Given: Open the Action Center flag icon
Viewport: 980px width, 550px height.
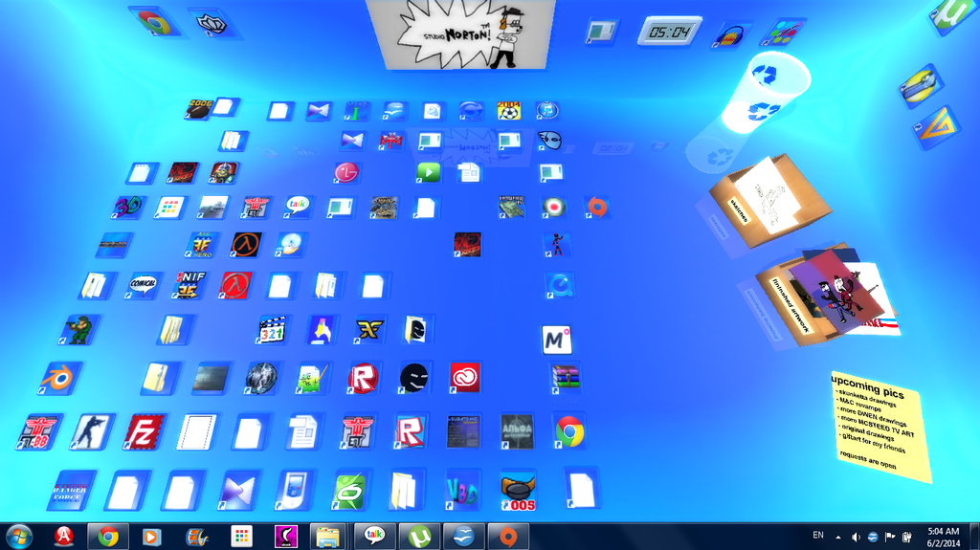Looking at the screenshot, I should click(890, 537).
